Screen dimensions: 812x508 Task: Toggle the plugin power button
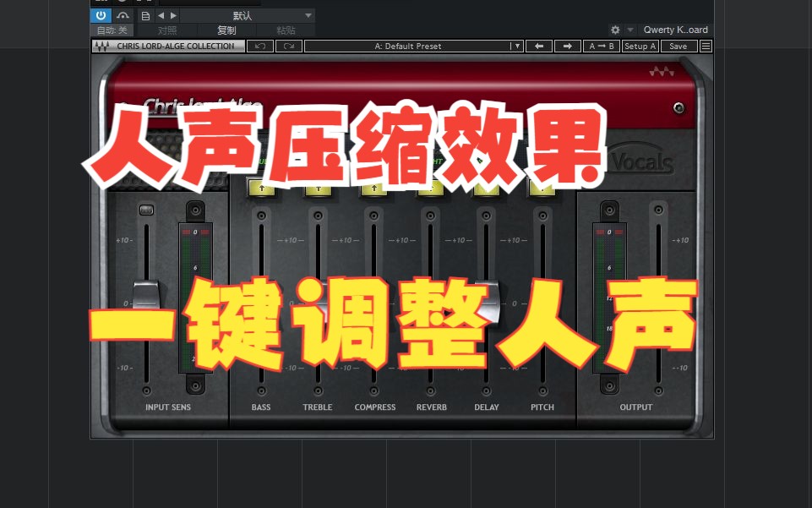coord(101,15)
